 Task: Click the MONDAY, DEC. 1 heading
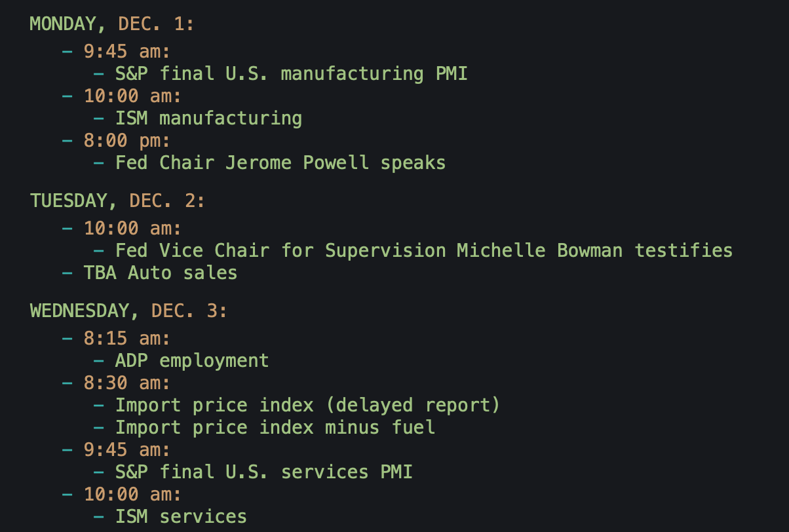(111, 24)
